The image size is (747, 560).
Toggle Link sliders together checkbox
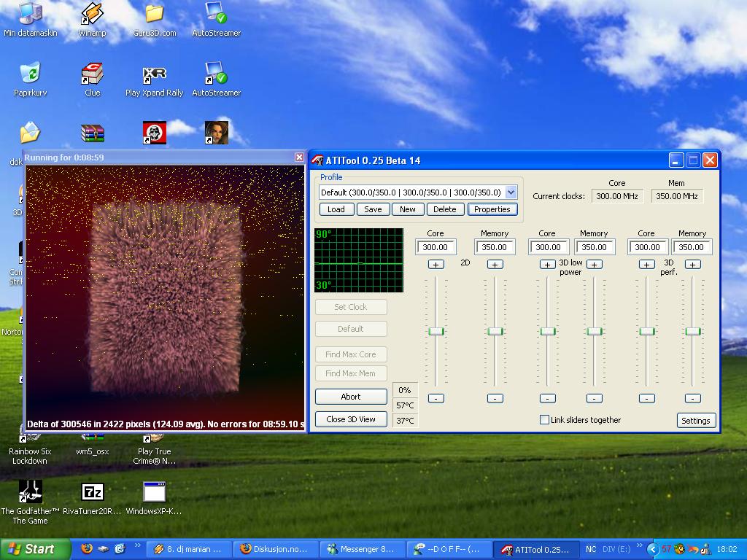click(x=544, y=419)
